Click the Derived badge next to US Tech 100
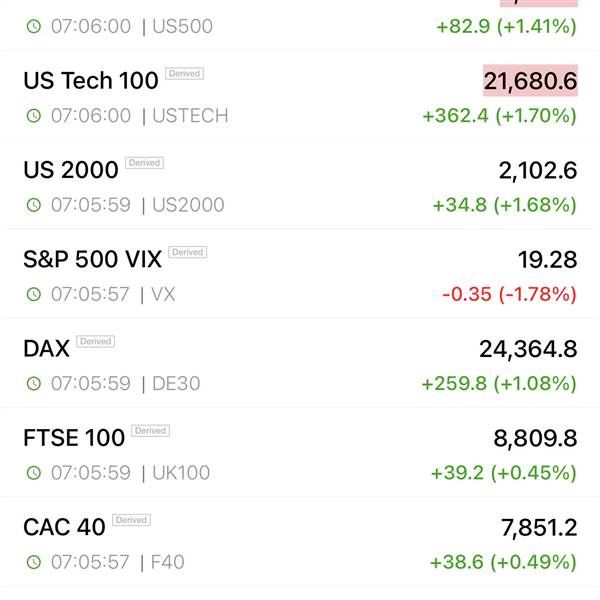Screen dimensions: 600x600 184,73
